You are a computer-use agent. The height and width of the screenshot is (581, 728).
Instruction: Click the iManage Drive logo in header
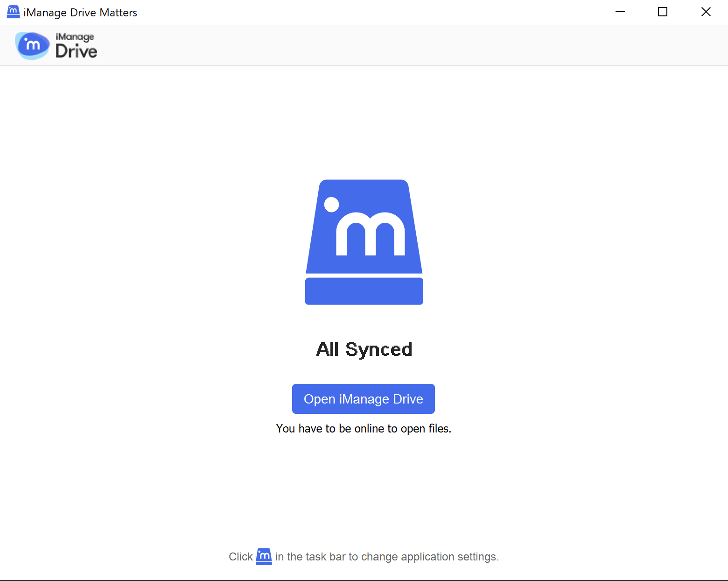56,45
